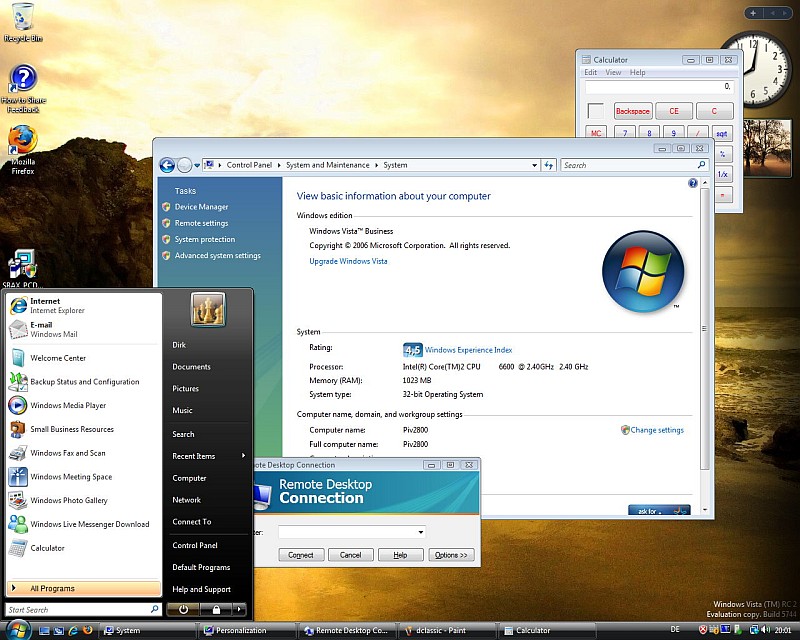Screen dimensions: 800x640
Task: Click the Windows Start orb
Action: pyautogui.click(x=18, y=629)
